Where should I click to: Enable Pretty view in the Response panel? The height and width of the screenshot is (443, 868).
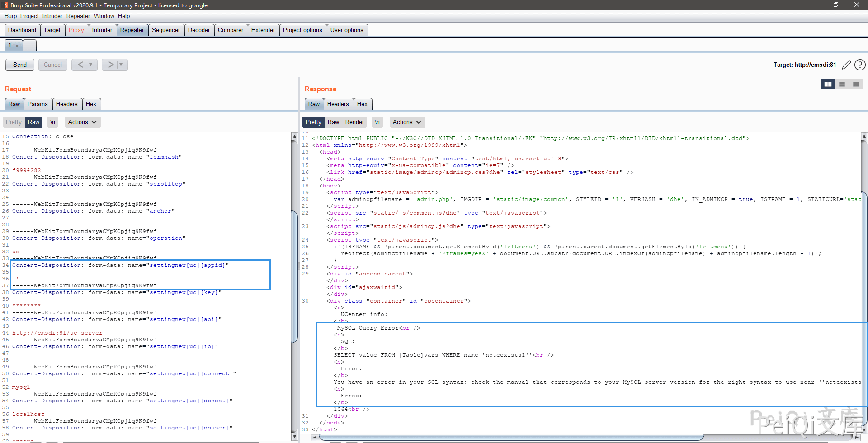tap(313, 122)
